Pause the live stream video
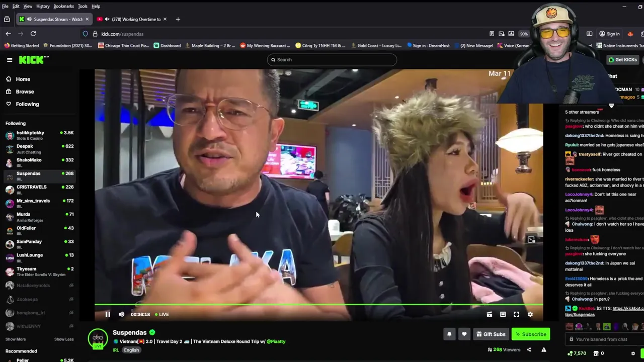The width and height of the screenshot is (644, 362). pyautogui.click(x=108, y=314)
